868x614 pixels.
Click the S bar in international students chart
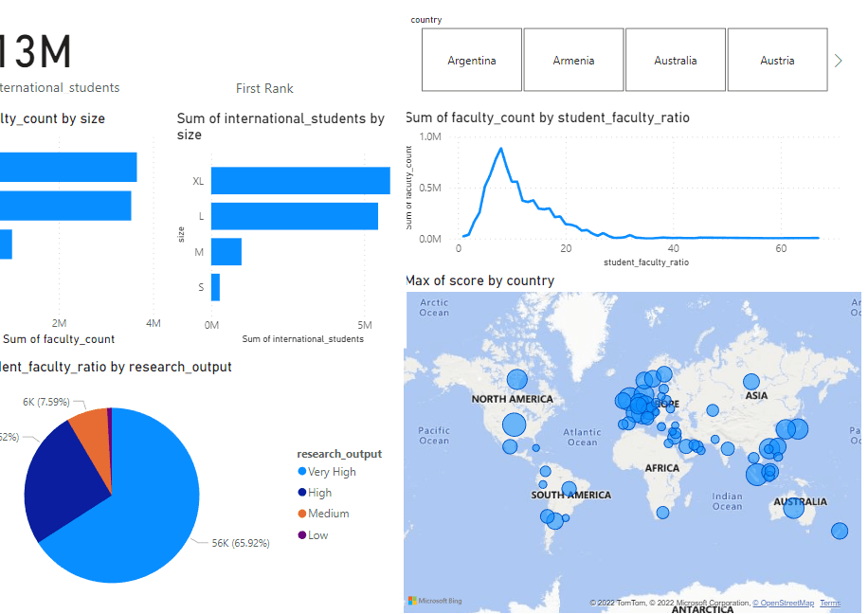pos(215,287)
